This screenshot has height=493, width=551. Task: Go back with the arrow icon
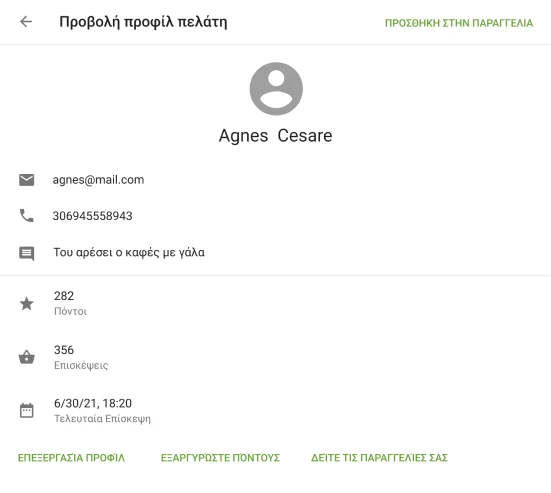[26, 22]
